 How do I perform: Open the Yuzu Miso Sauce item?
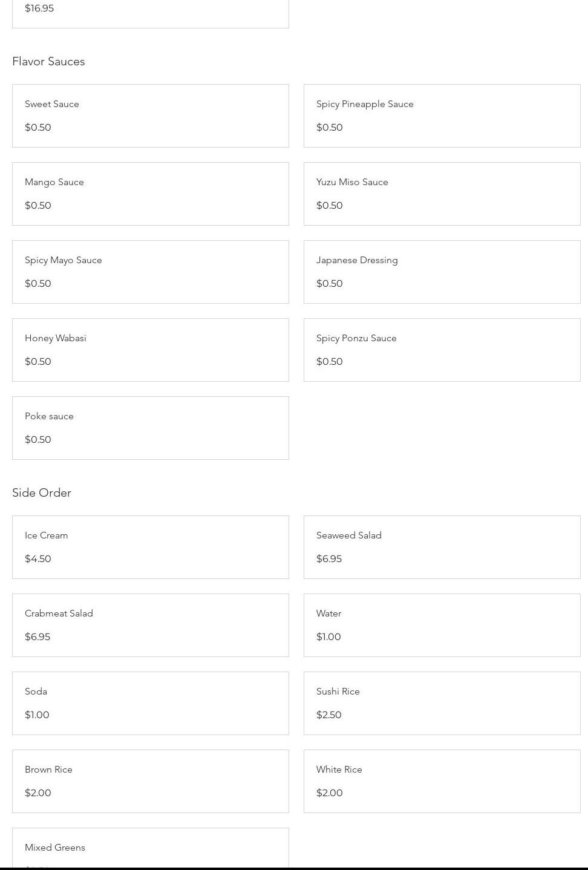click(x=442, y=194)
